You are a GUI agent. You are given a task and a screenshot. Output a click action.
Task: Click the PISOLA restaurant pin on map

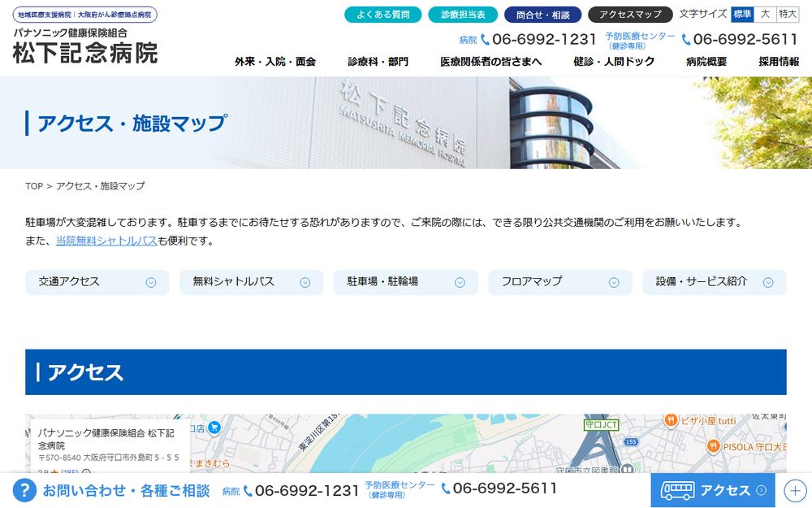[x=713, y=446]
